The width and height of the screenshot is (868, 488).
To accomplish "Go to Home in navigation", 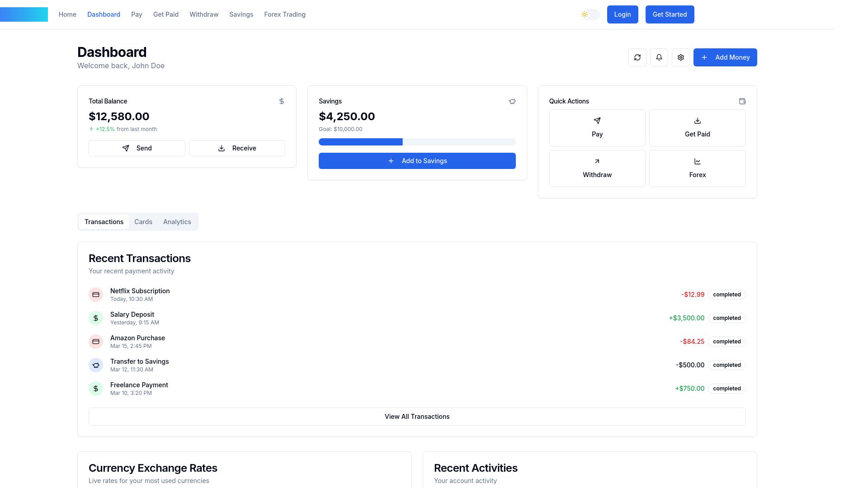I will pyautogui.click(x=67, y=14).
